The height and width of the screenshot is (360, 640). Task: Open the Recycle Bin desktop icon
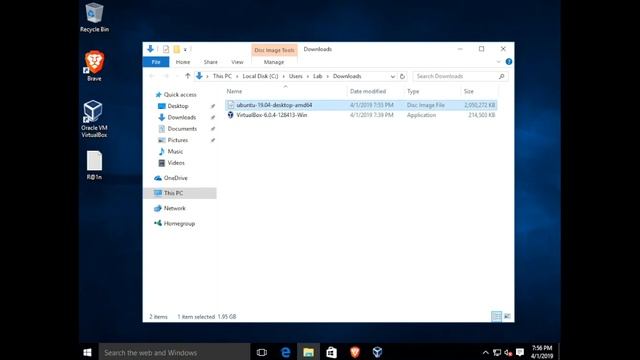[x=94, y=18]
